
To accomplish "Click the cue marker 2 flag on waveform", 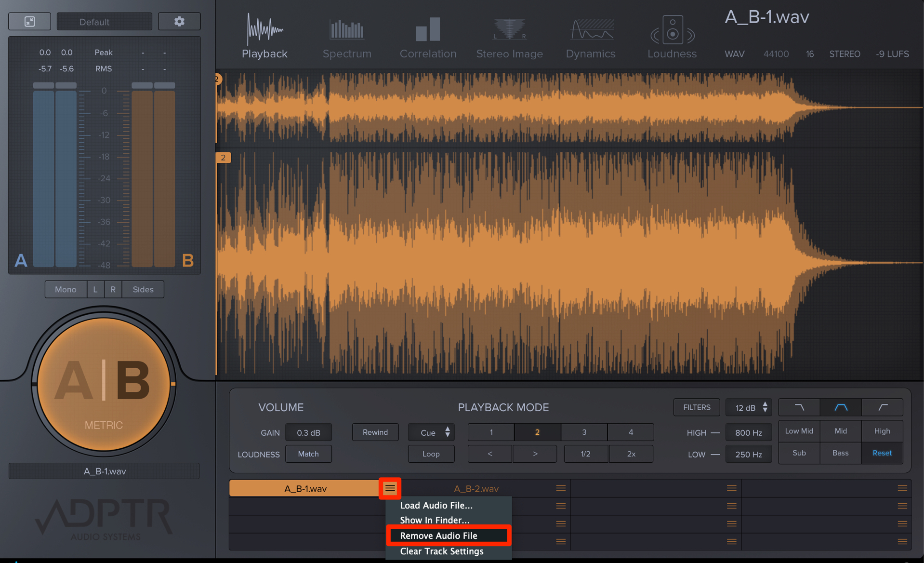I will pyautogui.click(x=223, y=158).
